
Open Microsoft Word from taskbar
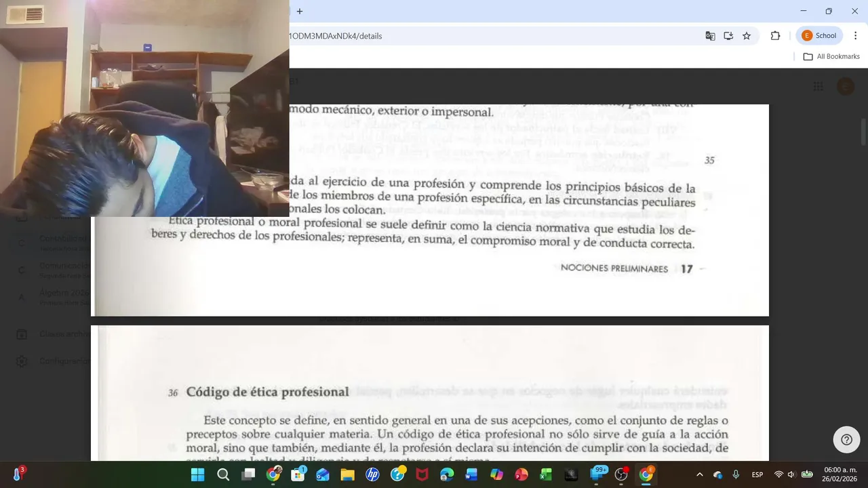click(x=471, y=474)
